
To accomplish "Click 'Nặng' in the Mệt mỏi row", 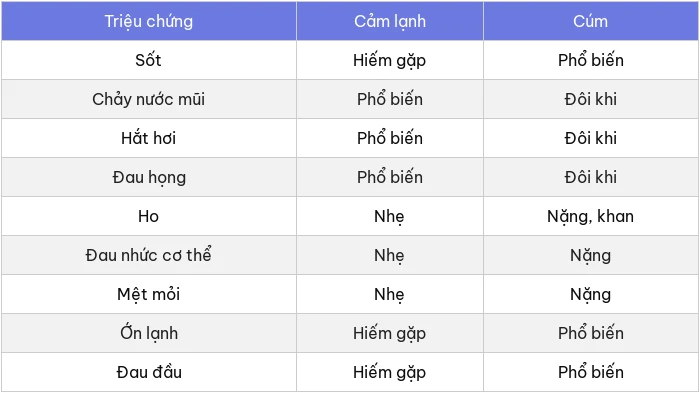I will [591, 295].
